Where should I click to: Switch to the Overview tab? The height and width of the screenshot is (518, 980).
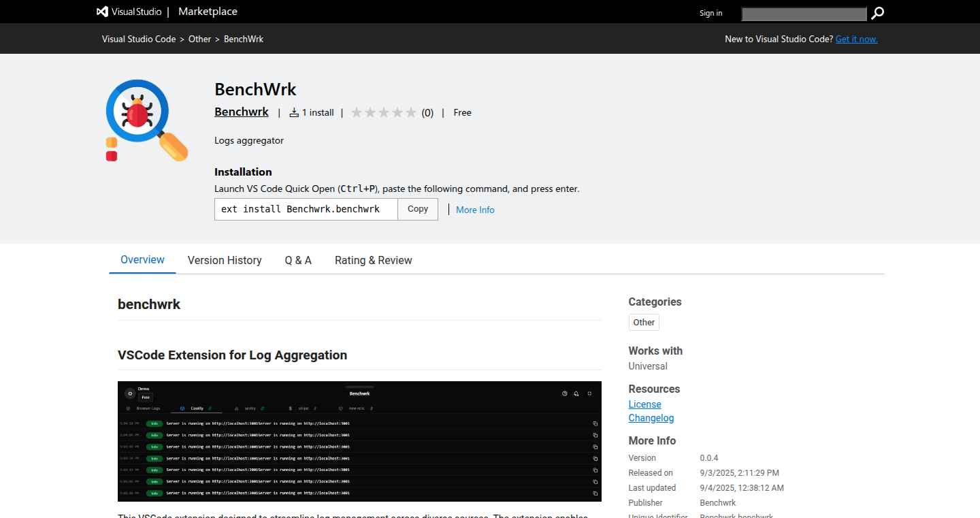pyautogui.click(x=142, y=260)
